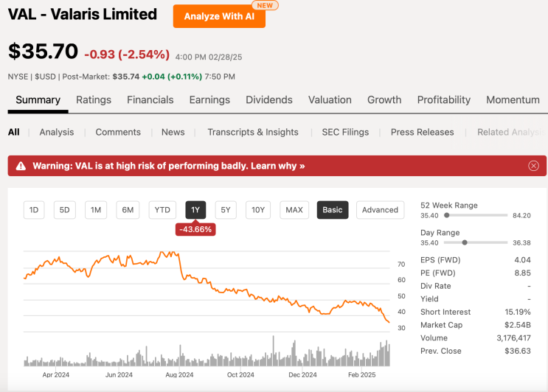Go to the Dividends tab
The image size is (548, 392).
(269, 99)
